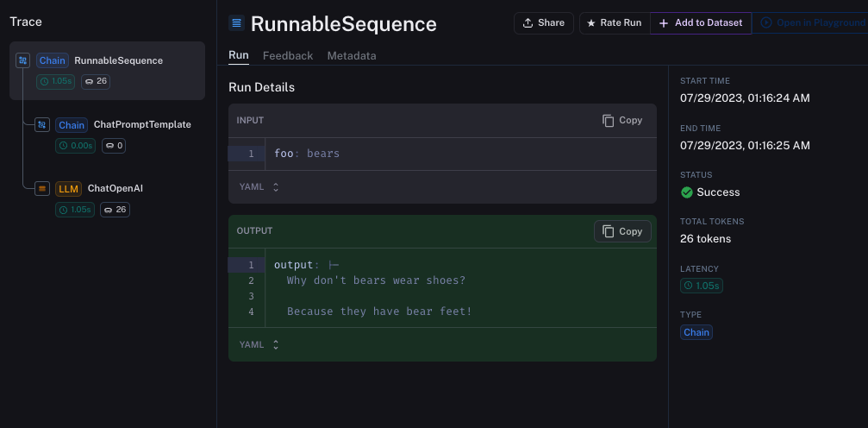Open the Output YAML format dropdown

point(259,344)
